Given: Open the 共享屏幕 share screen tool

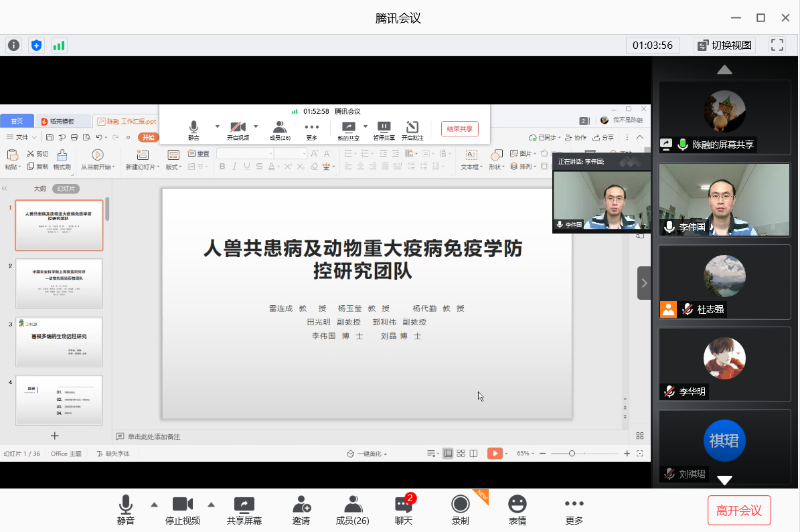Looking at the screenshot, I should (244, 511).
